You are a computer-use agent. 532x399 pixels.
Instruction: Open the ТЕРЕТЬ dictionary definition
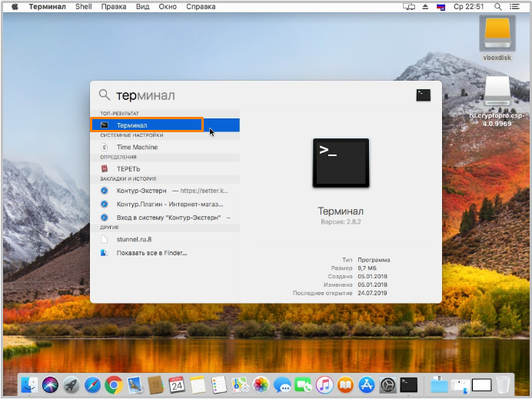pos(165,168)
